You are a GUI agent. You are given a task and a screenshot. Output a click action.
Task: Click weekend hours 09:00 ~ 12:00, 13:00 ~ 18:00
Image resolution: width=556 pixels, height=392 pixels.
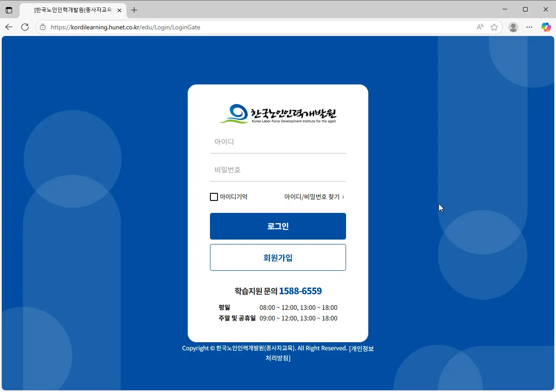coord(298,318)
